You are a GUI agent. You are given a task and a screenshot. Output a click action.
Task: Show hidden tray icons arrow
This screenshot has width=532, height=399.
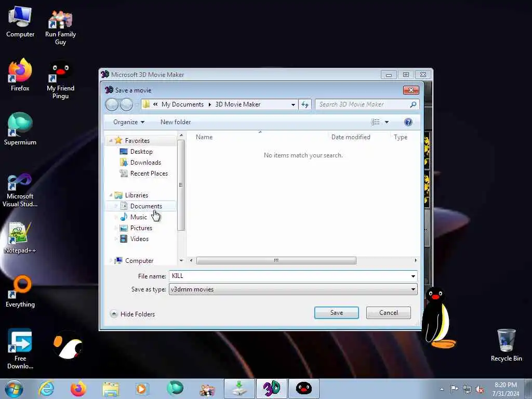pyautogui.click(x=442, y=390)
